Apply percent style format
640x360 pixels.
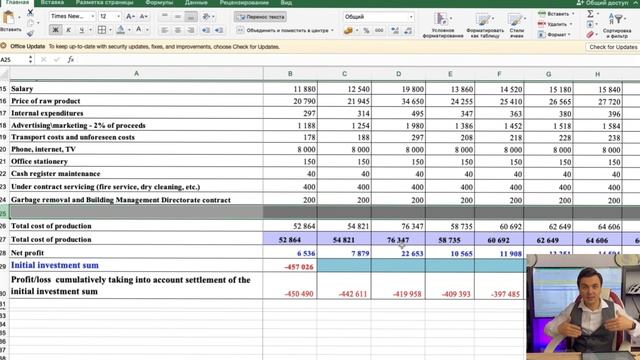point(366,31)
